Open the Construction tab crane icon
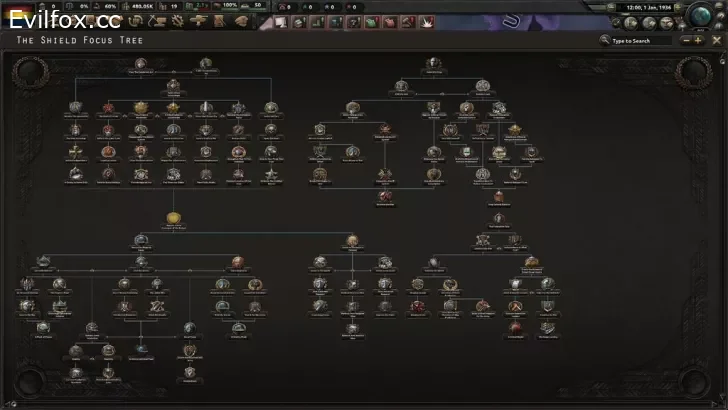The height and width of the screenshot is (410, 728). (x=156, y=21)
